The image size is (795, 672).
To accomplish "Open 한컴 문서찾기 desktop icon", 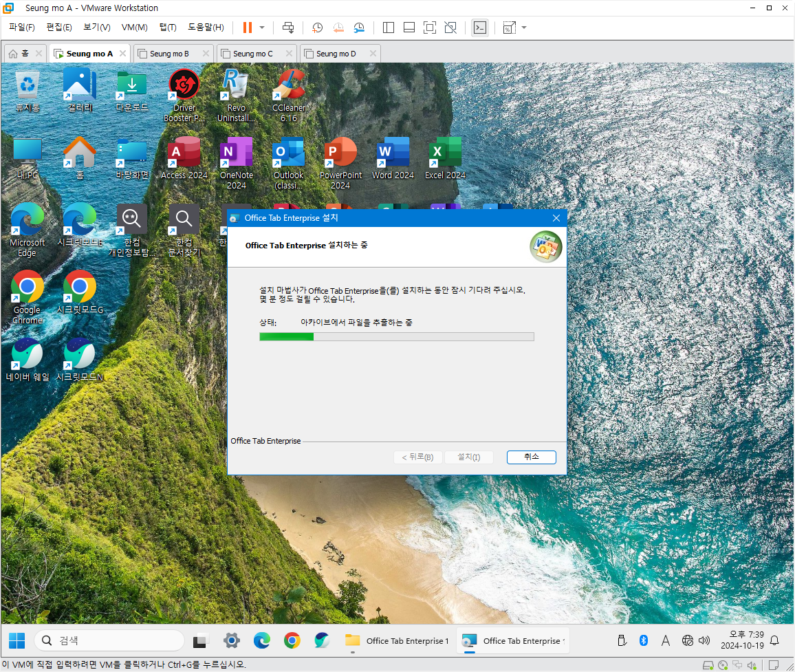I will click(x=184, y=230).
